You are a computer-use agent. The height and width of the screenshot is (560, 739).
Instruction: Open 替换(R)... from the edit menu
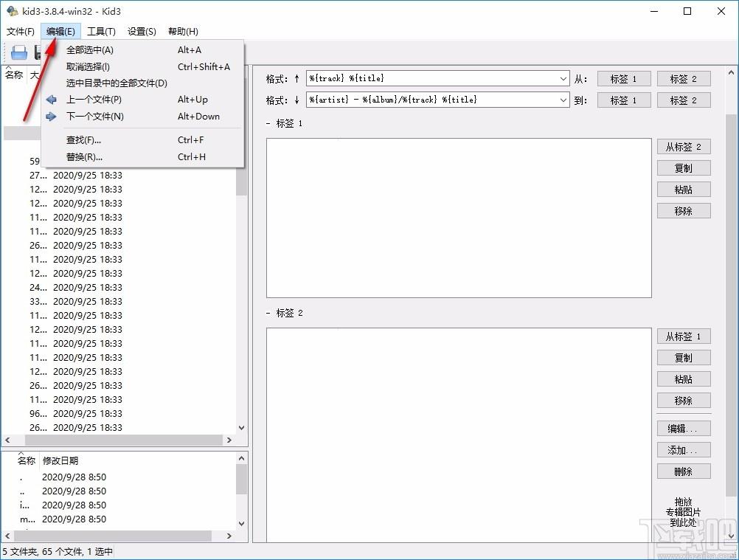(143, 157)
